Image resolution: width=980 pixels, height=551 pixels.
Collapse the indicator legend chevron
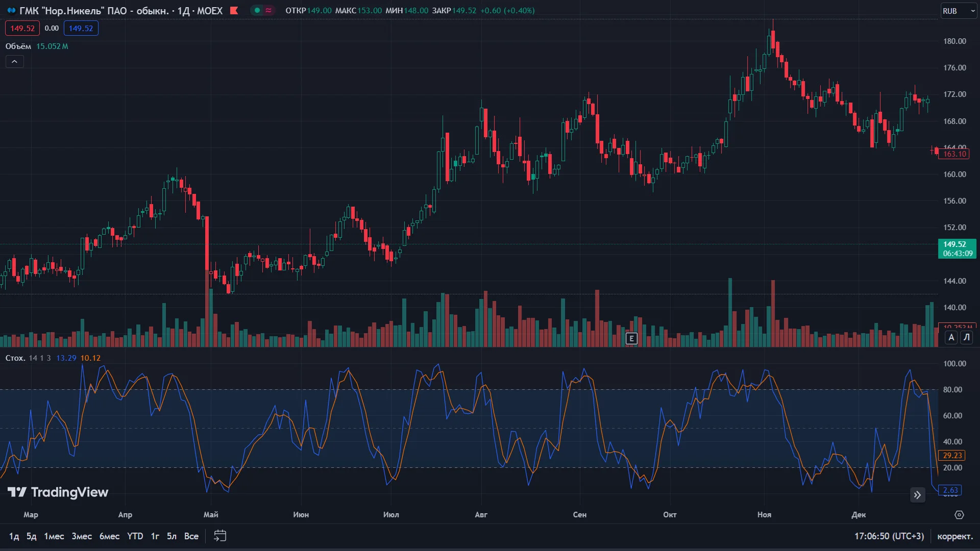15,62
